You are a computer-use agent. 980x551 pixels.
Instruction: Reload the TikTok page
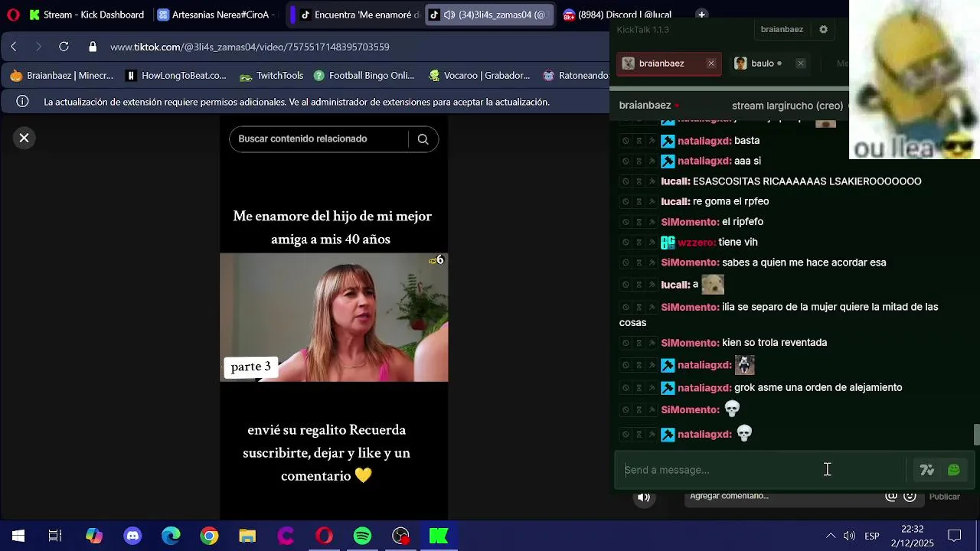[64, 47]
